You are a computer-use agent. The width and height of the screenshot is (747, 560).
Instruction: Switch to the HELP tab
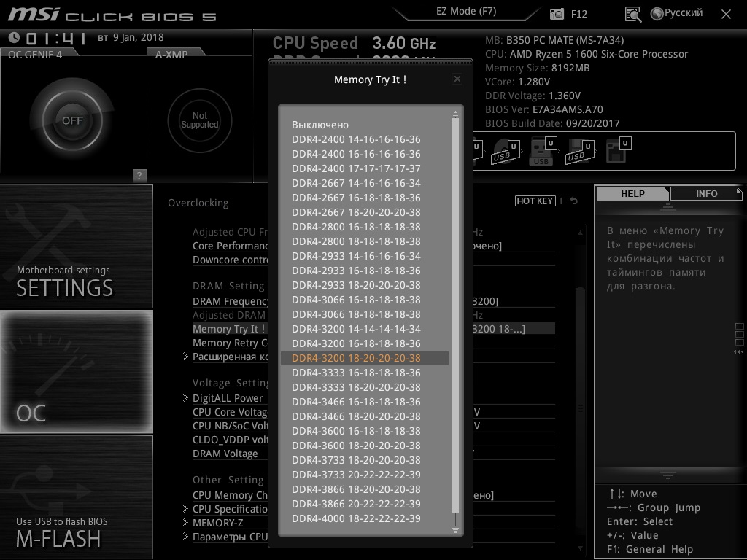632,193
